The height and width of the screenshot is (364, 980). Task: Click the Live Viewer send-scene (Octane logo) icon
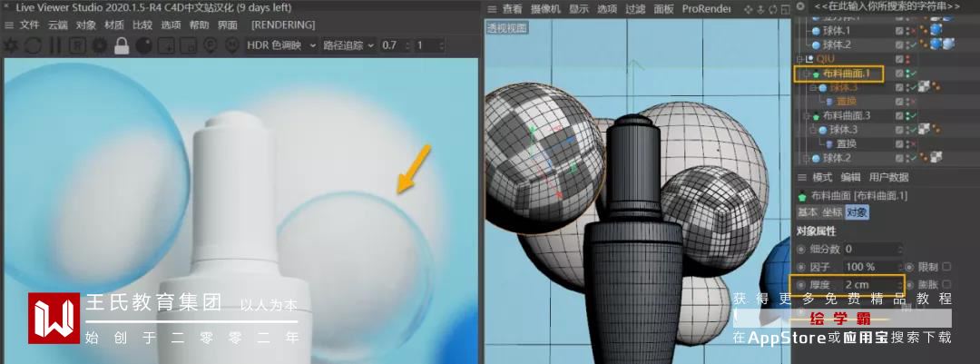click(x=11, y=45)
